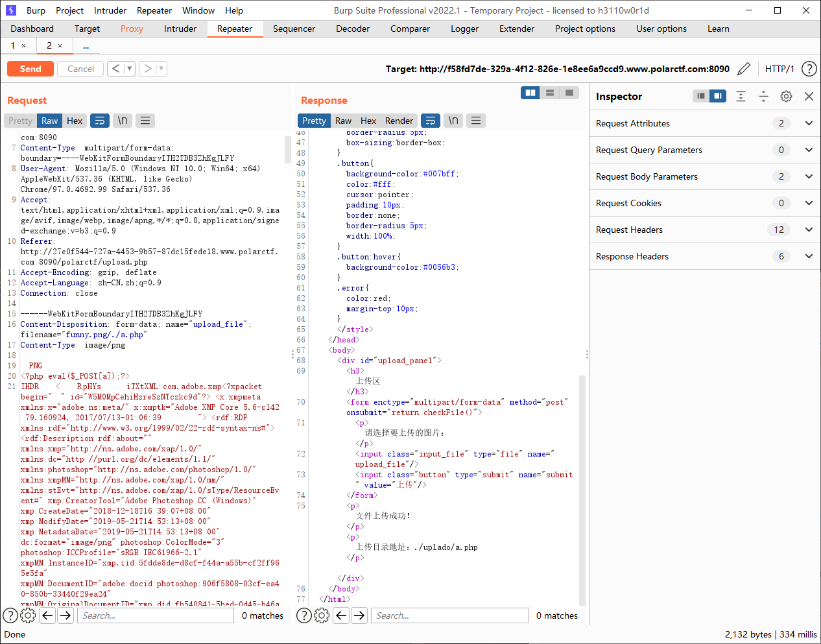Viewport: 821px width, 644px height.
Task: Switch to the Comparer tab
Action: [x=410, y=29]
